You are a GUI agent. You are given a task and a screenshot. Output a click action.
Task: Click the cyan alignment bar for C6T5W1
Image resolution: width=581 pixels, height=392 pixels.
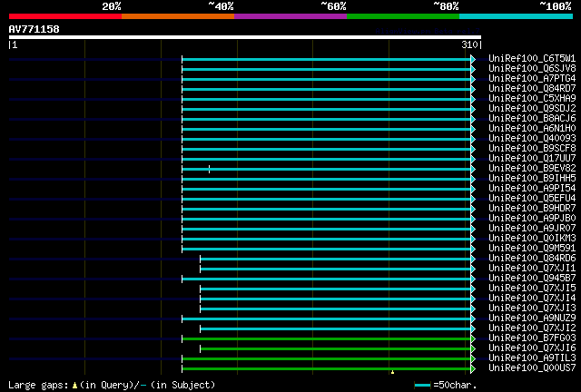pyautogui.click(x=327, y=59)
